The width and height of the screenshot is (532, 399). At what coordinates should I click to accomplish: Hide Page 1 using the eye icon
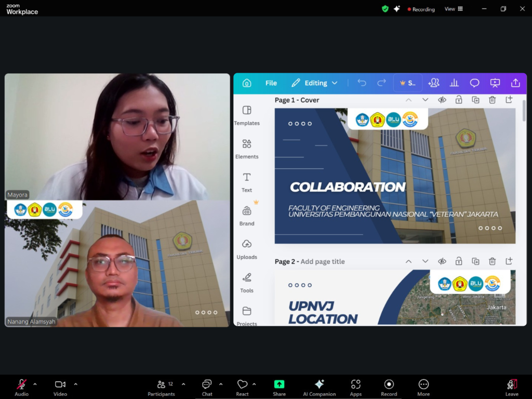pyautogui.click(x=442, y=100)
